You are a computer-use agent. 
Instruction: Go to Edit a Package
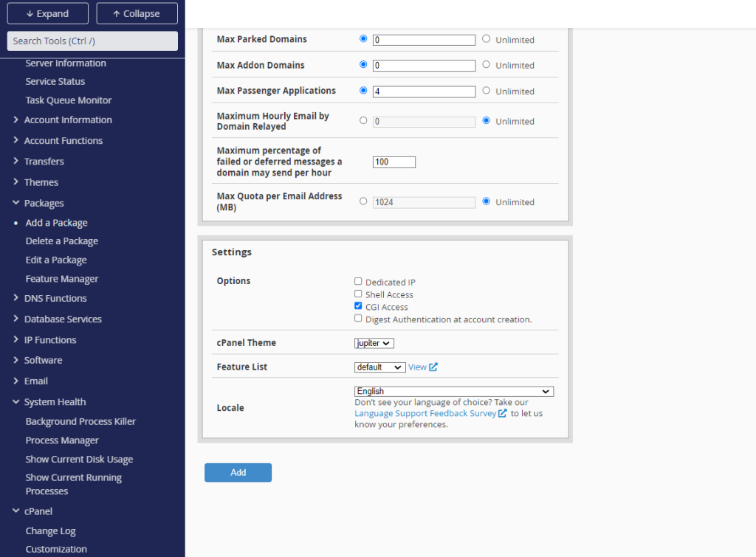click(56, 260)
